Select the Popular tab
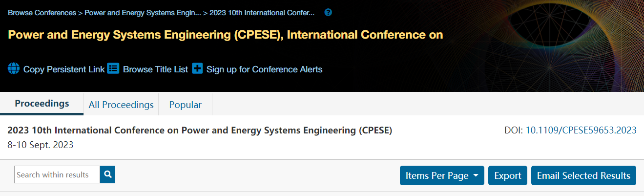 coord(185,105)
